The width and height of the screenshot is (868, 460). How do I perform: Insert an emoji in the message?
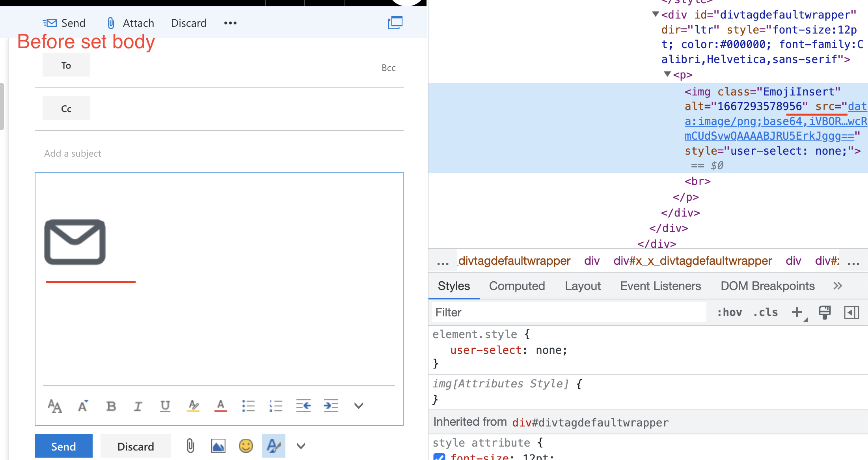pyautogui.click(x=246, y=446)
